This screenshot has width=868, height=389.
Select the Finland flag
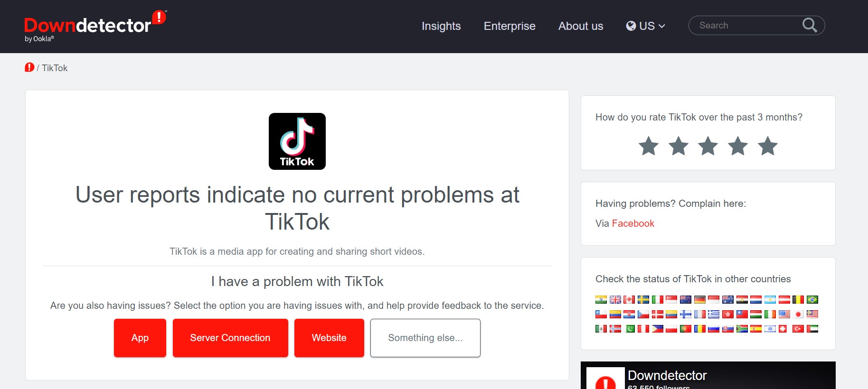tap(686, 314)
